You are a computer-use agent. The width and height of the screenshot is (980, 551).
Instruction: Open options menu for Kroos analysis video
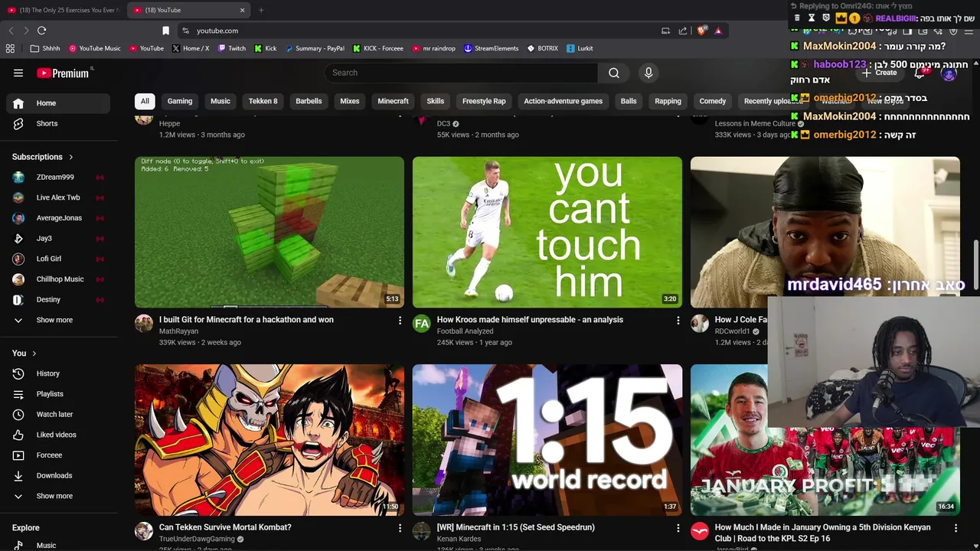coord(678,321)
